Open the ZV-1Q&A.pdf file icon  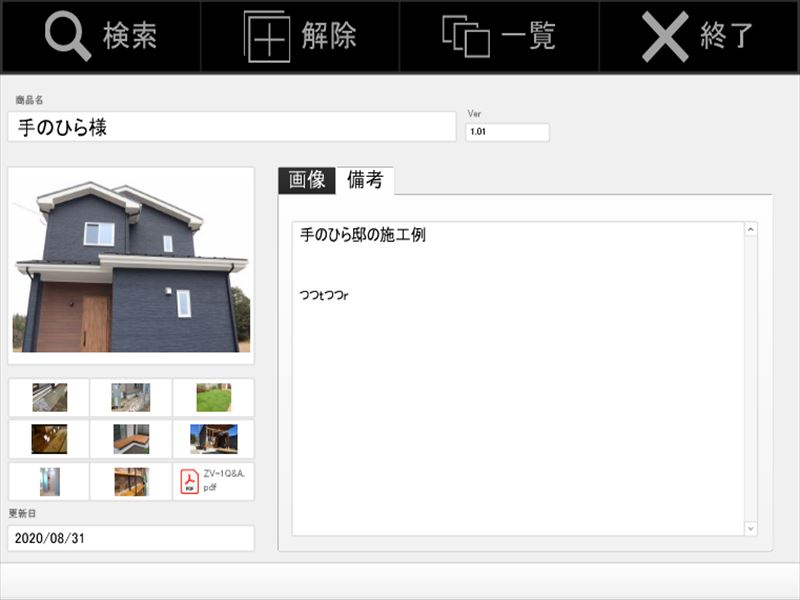pyautogui.click(x=213, y=481)
